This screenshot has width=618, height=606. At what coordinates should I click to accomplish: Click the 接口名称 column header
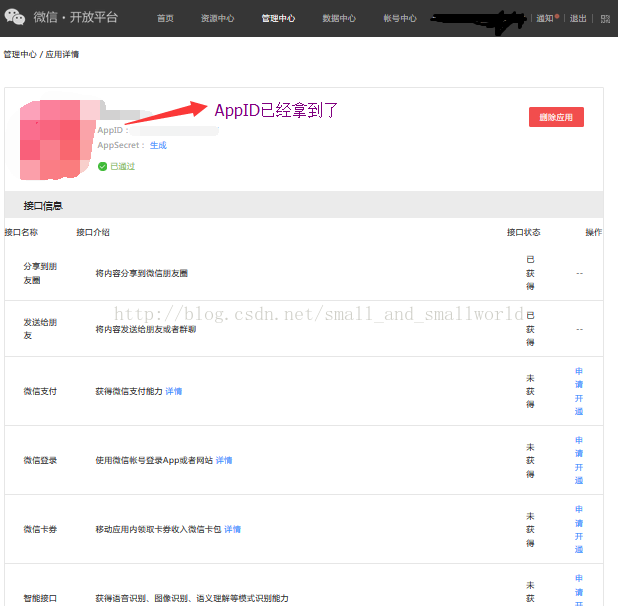[21, 232]
